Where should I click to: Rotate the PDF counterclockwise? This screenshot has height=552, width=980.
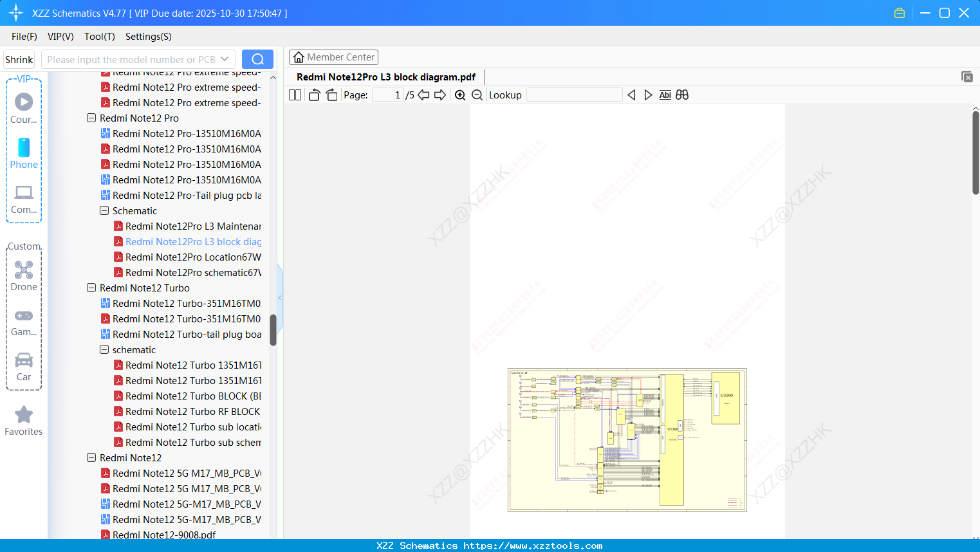(313, 95)
